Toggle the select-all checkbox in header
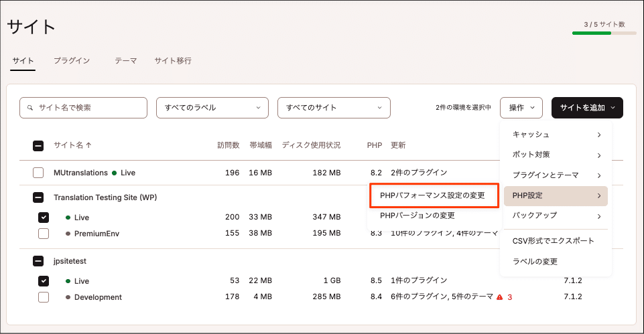 38,146
